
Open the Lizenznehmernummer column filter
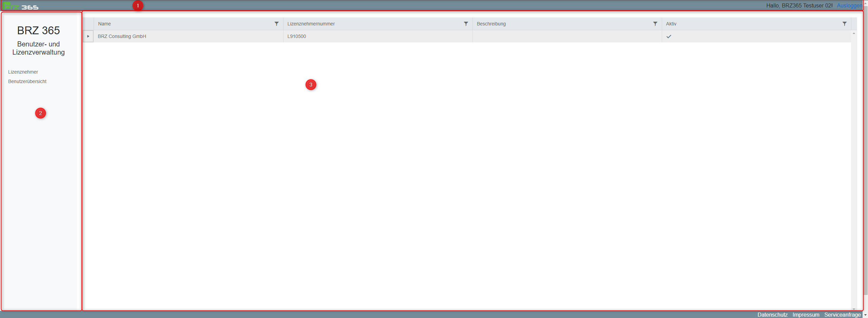(466, 24)
